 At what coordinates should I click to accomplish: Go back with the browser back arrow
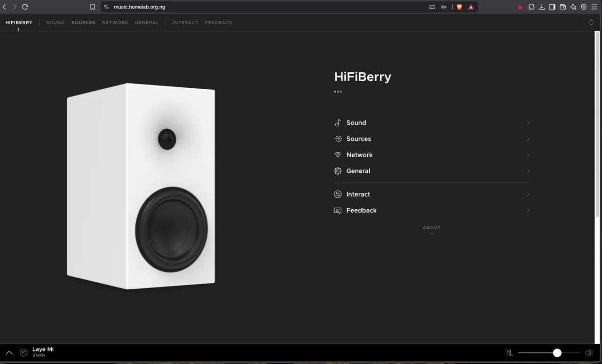4,7
